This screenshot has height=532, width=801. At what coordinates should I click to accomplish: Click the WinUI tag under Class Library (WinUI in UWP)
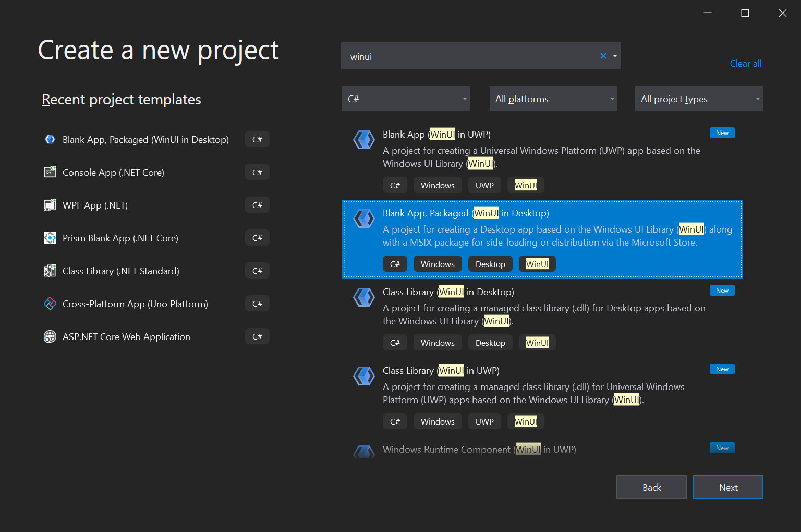(526, 421)
